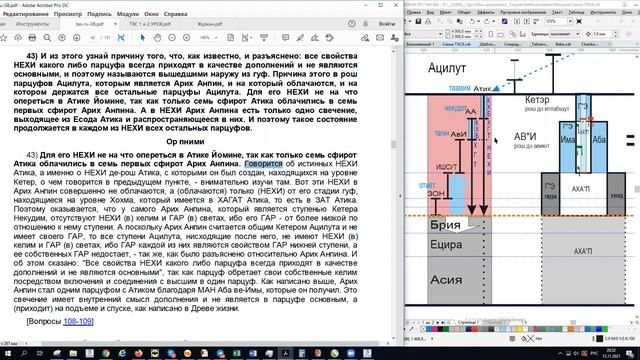640x360 pixels.
Task: Open Растровые изображения menu in CorelDRAW
Action: pyautogui.click(x=523, y=13)
